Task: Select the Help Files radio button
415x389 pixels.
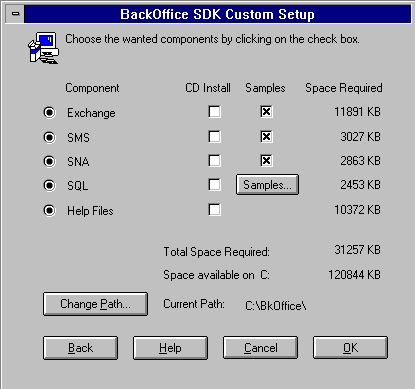Action: tap(50, 210)
